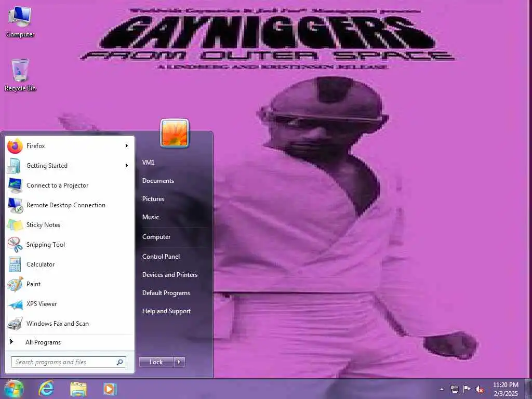Select the Recycle Bin desktop icon

click(20, 75)
